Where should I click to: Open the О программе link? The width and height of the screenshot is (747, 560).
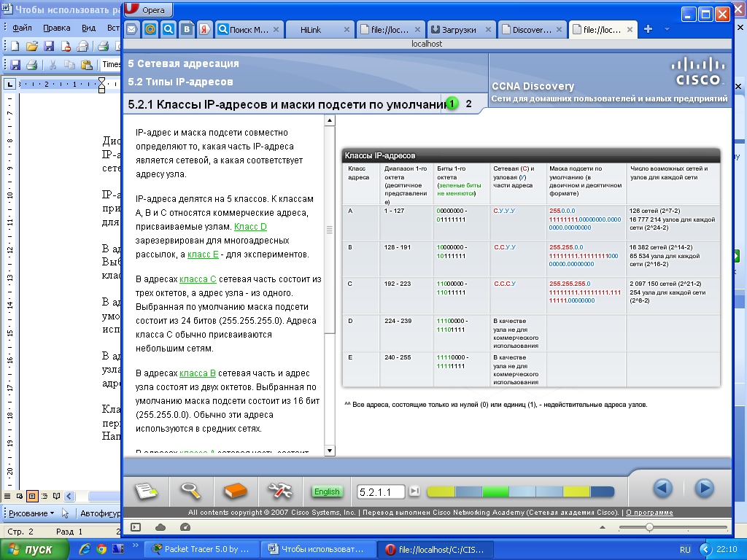coord(649,513)
